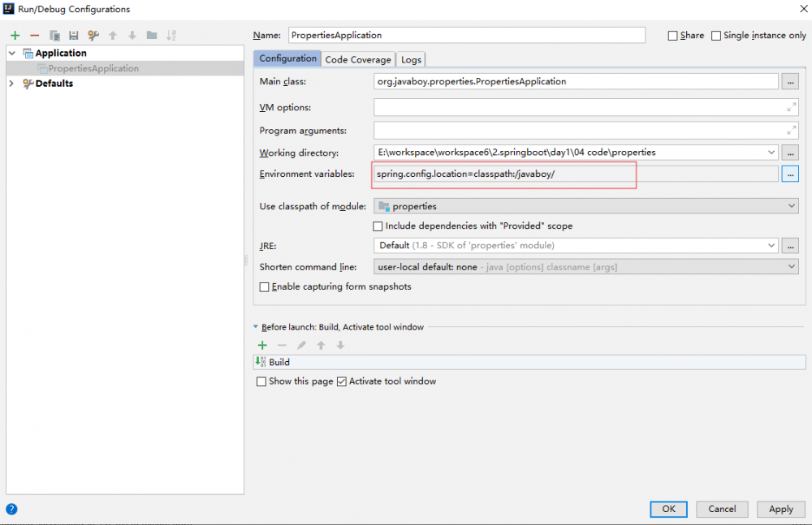812x525 pixels.
Task: Enable the Share option
Action: coord(672,35)
